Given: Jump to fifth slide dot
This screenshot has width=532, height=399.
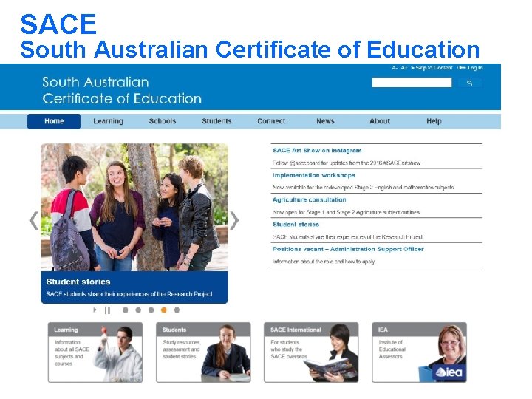Looking at the screenshot, I should 177,310.
